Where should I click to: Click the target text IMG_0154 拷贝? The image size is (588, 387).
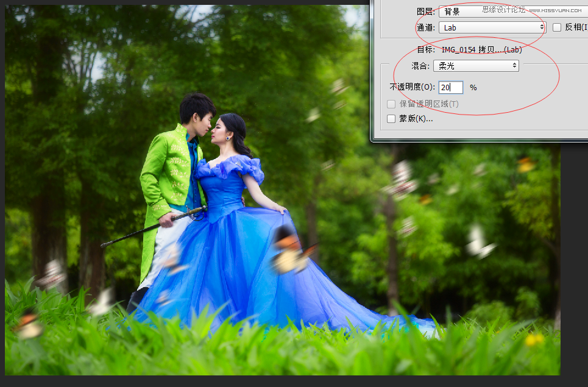(x=481, y=49)
